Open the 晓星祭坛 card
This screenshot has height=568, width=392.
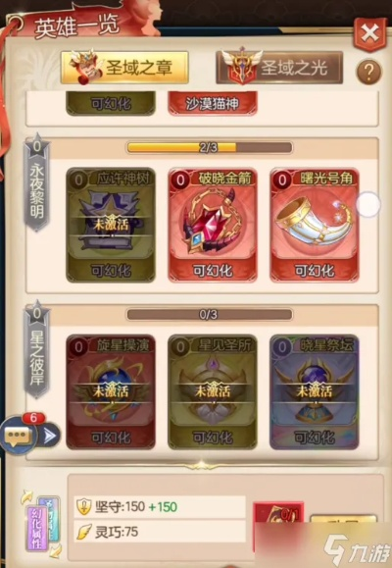tap(315, 392)
